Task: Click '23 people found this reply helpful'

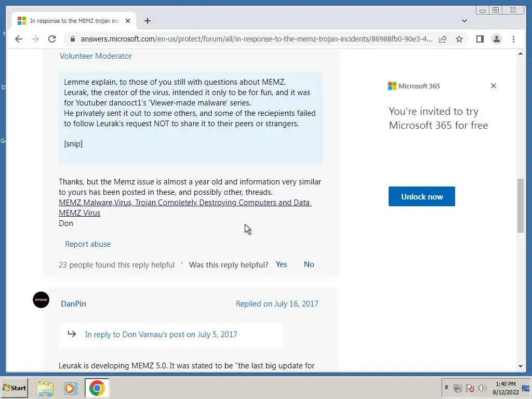Action: pyautogui.click(x=116, y=264)
